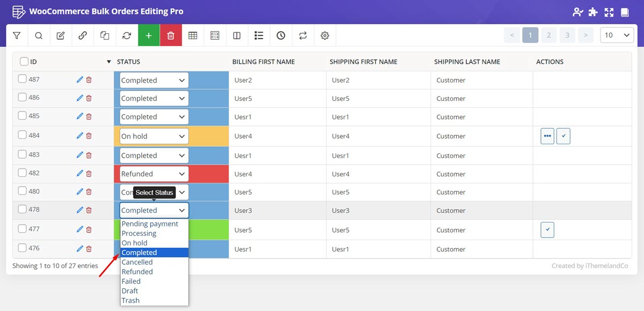
Task: Check the box for order 484
Action: coord(22,135)
